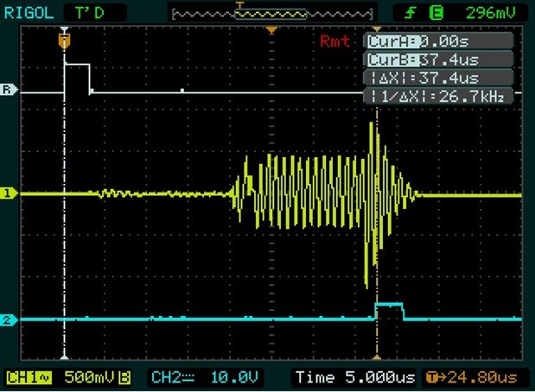Image resolution: width=535 pixels, height=392 pixels.
Task: Click the Time 5.000us timebase readout
Action: coord(355,377)
